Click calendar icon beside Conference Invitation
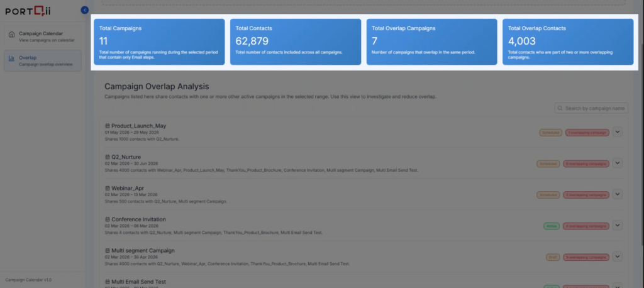 coord(108,219)
